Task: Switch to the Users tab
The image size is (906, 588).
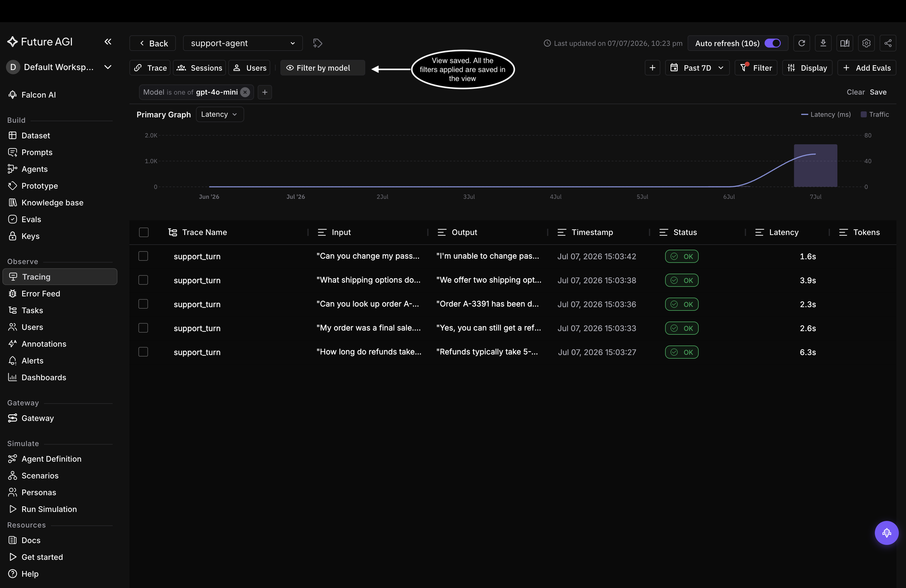Action: click(249, 68)
